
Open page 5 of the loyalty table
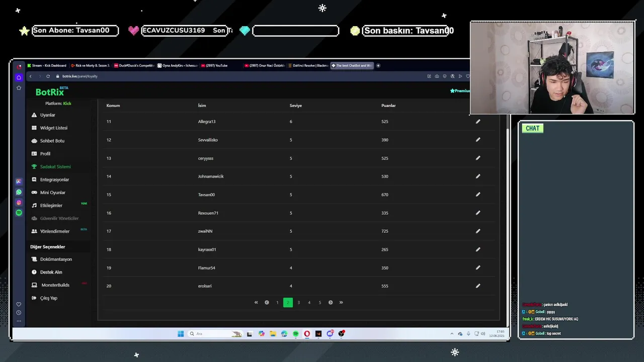319,302
